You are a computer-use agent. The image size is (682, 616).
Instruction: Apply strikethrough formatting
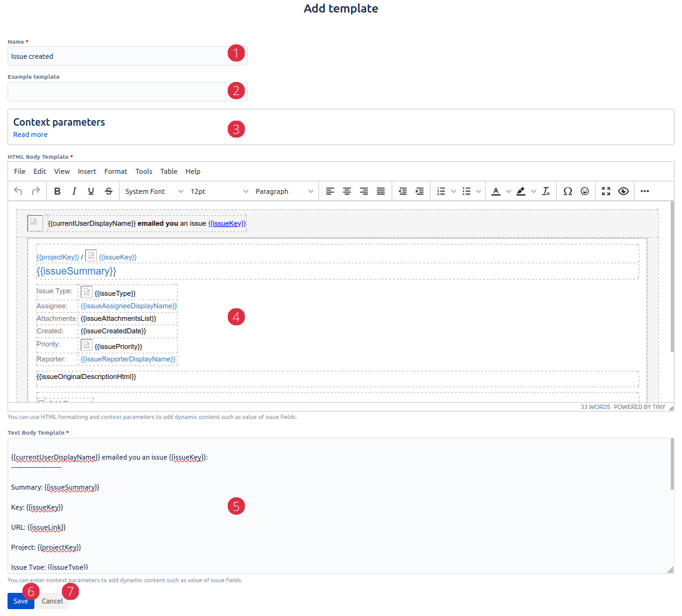(109, 191)
